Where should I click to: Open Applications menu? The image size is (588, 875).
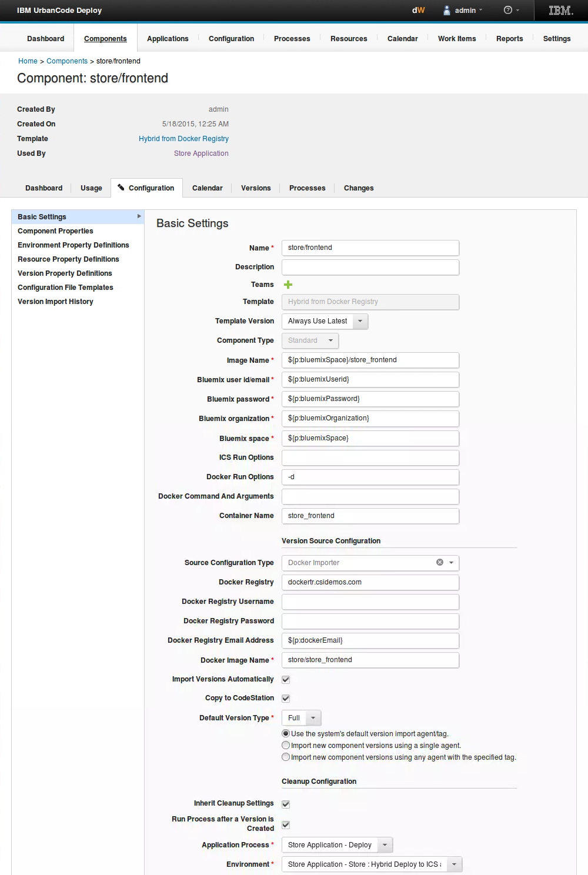pos(168,39)
